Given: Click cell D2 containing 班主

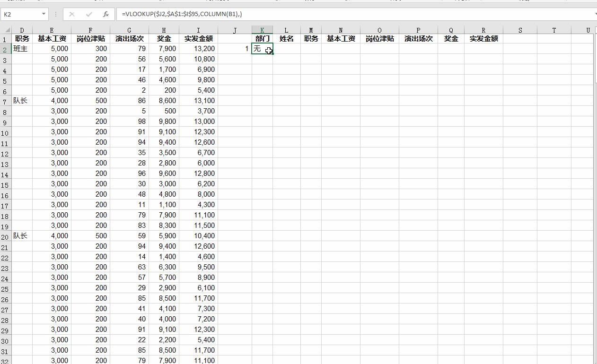Looking at the screenshot, I should (22, 48).
